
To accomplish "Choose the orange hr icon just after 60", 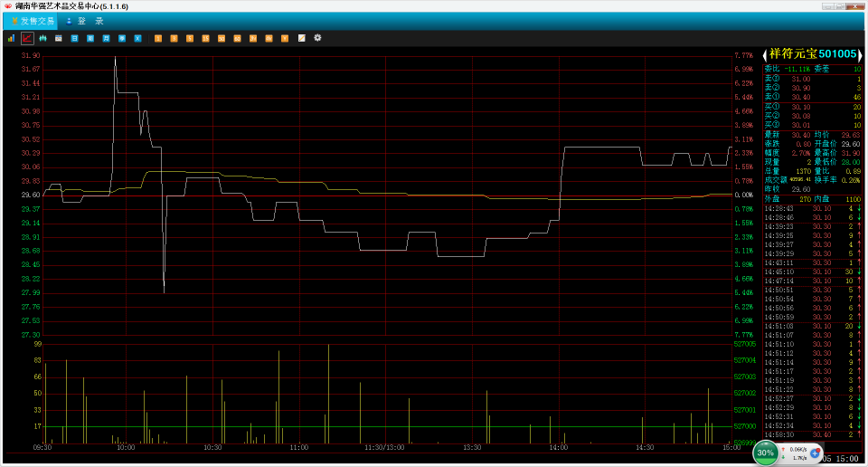I will [253, 38].
